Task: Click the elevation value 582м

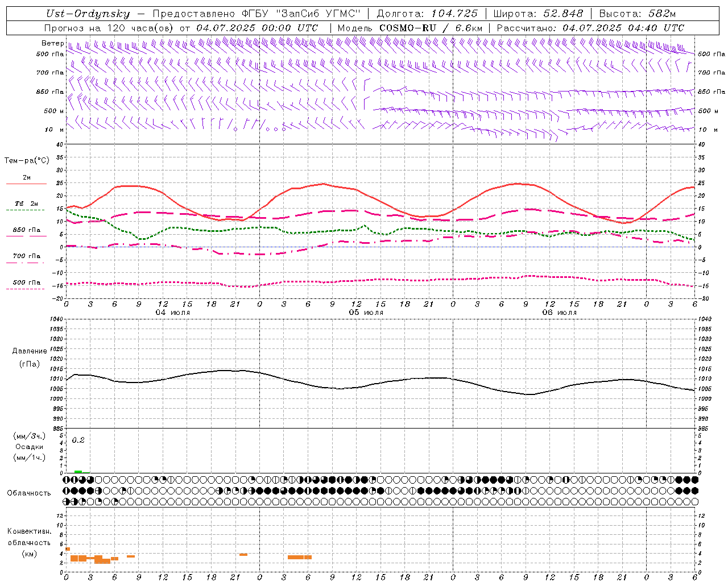Action: 661,14
